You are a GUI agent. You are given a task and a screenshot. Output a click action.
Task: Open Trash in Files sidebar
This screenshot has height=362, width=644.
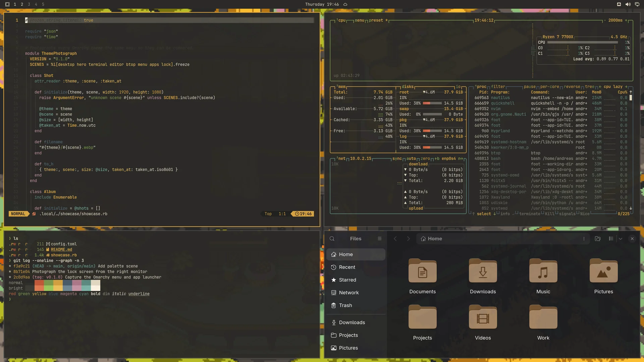click(x=356, y=305)
